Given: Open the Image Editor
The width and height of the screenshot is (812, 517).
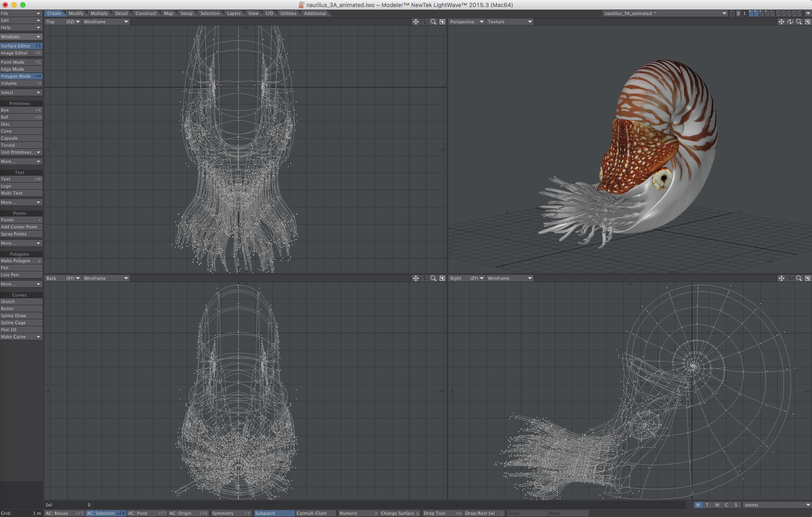Looking at the screenshot, I should [21, 53].
